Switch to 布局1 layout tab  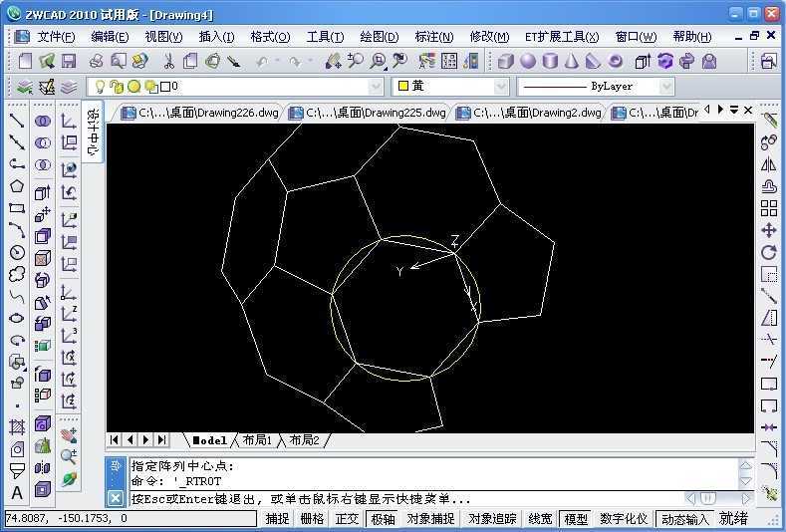click(257, 440)
